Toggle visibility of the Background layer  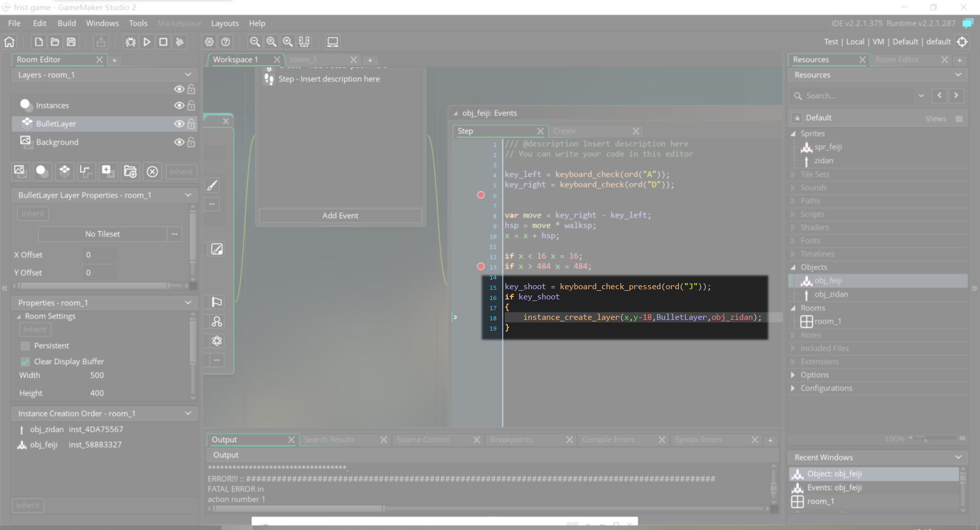pos(179,142)
